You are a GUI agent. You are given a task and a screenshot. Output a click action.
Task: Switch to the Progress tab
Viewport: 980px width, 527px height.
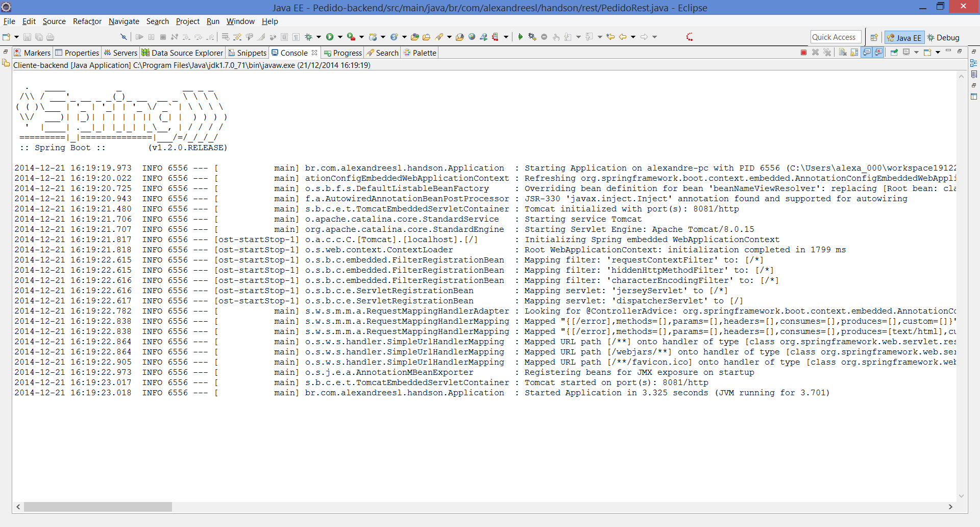click(x=343, y=53)
